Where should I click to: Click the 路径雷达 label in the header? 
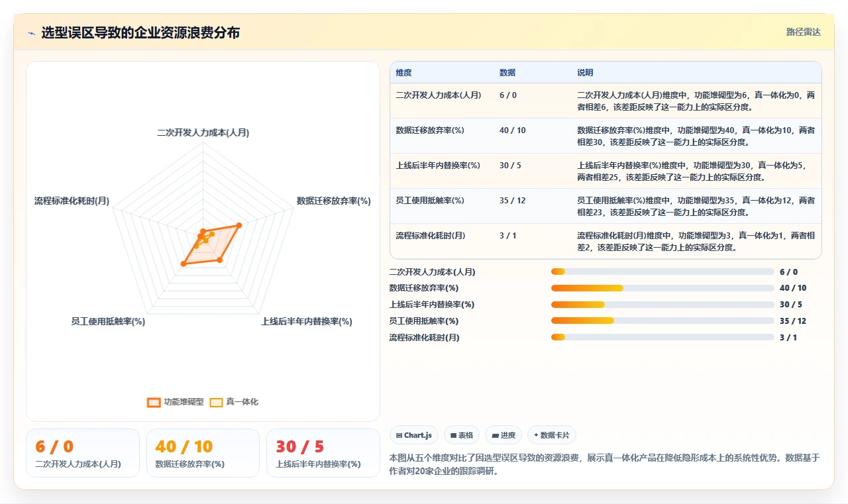pos(803,32)
